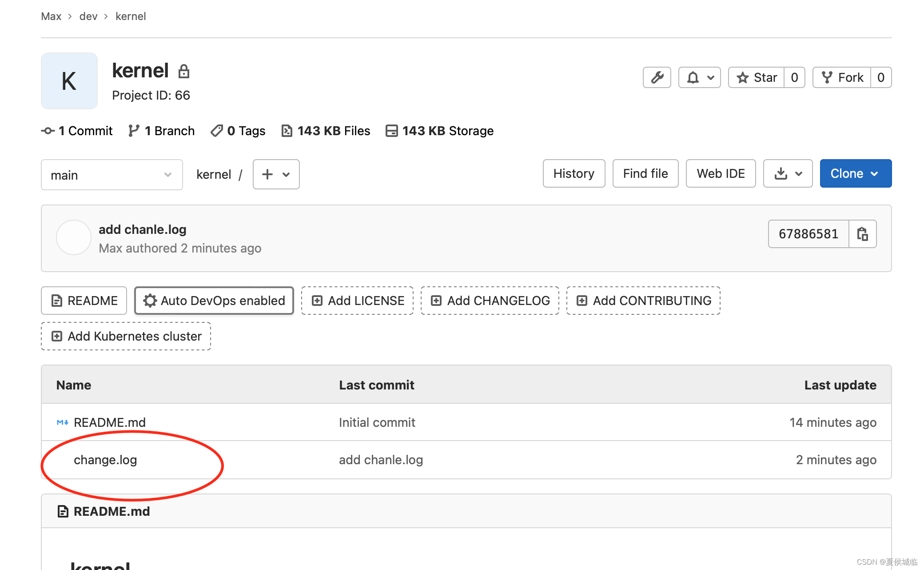Open Auto DevOps enabled settings
924x570 pixels.
[x=214, y=301]
